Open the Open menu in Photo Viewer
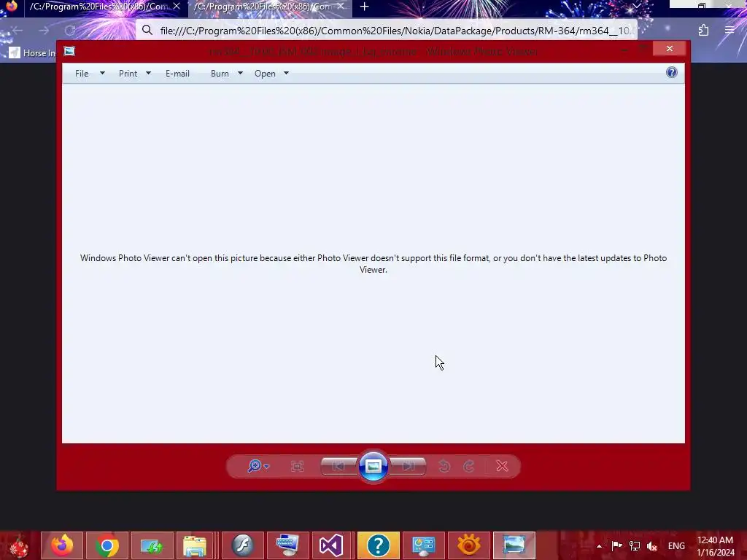 click(265, 74)
